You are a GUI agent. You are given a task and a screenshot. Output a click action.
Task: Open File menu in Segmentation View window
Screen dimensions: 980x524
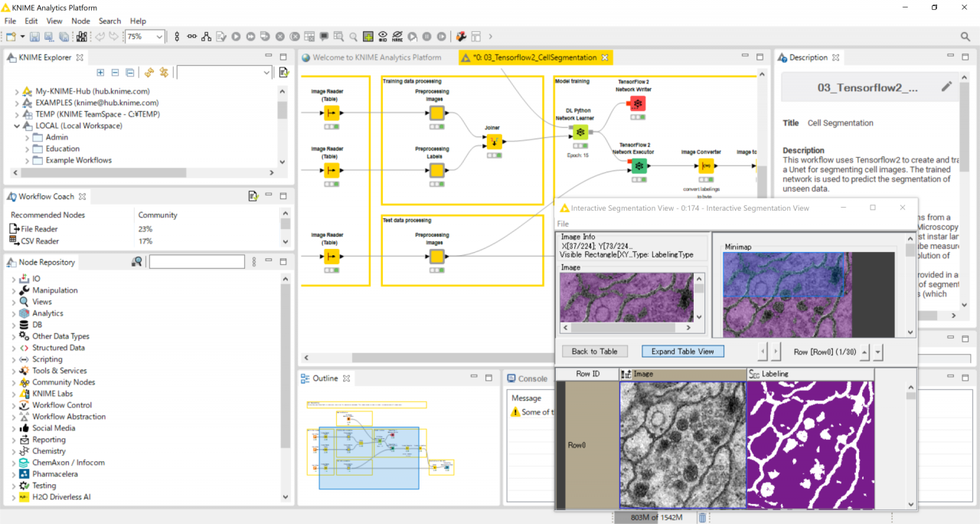pos(563,224)
